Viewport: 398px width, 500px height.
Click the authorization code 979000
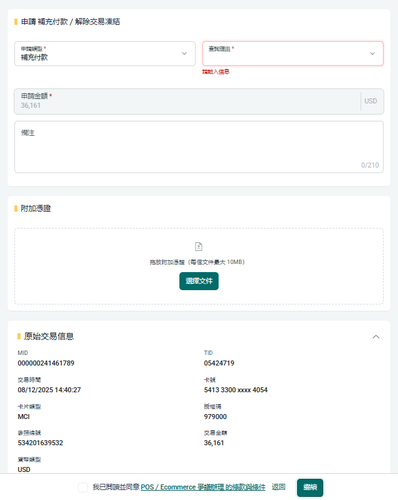tap(215, 417)
